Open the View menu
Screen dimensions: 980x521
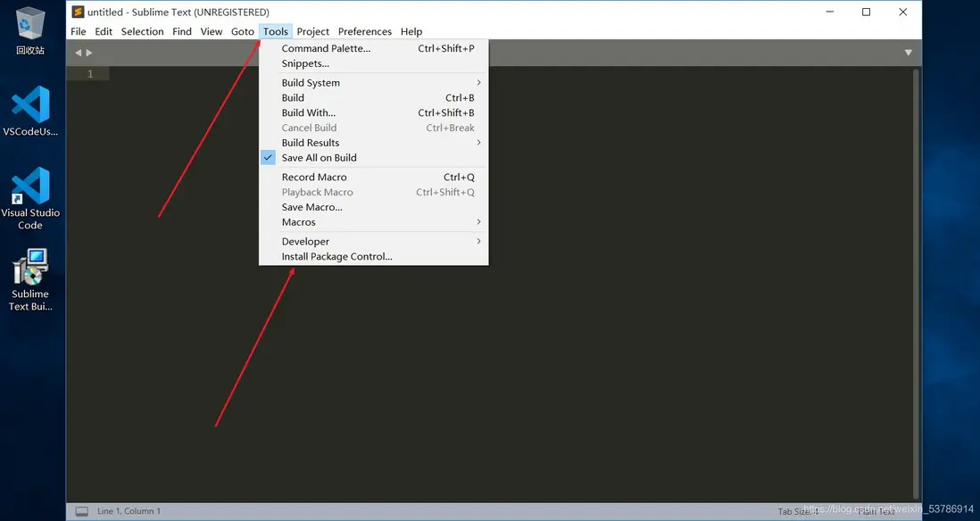(x=212, y=31)
